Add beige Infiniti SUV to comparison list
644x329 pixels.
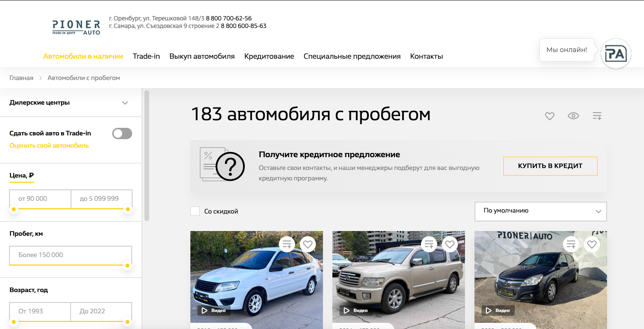click(429, 244)
